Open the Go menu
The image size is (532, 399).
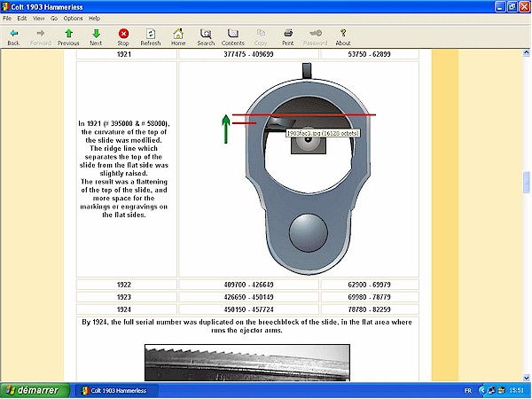click(x=54, y=19)
